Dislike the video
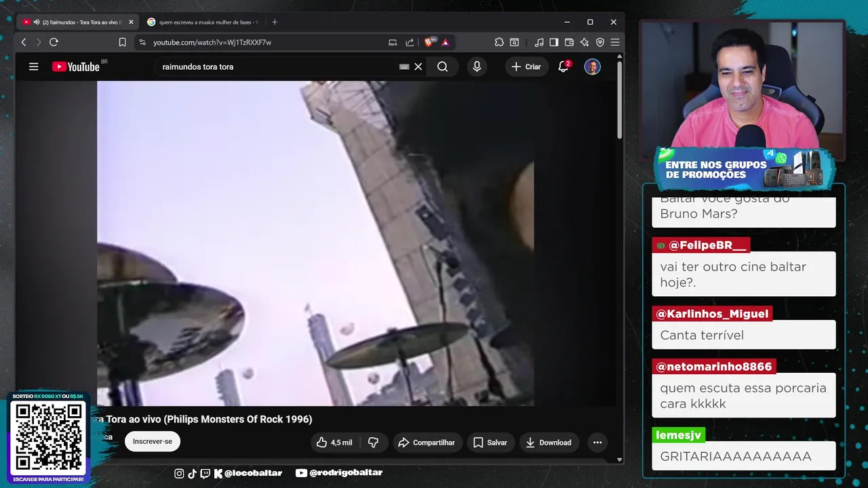The height and width of the screenshot is (488, 868). pos(373,442)
